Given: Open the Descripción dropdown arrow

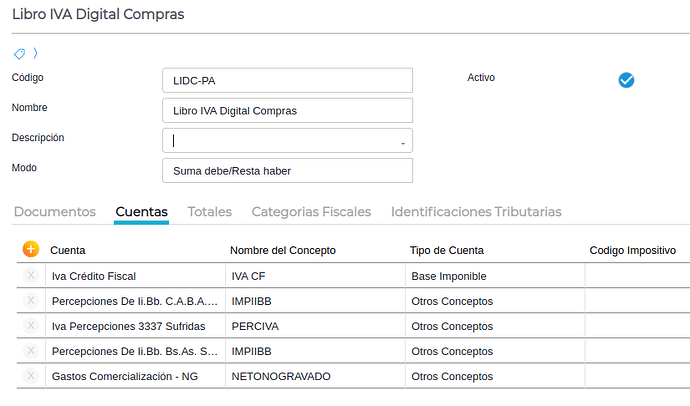Looking at the screenshot, I should (x=403, y=142).
